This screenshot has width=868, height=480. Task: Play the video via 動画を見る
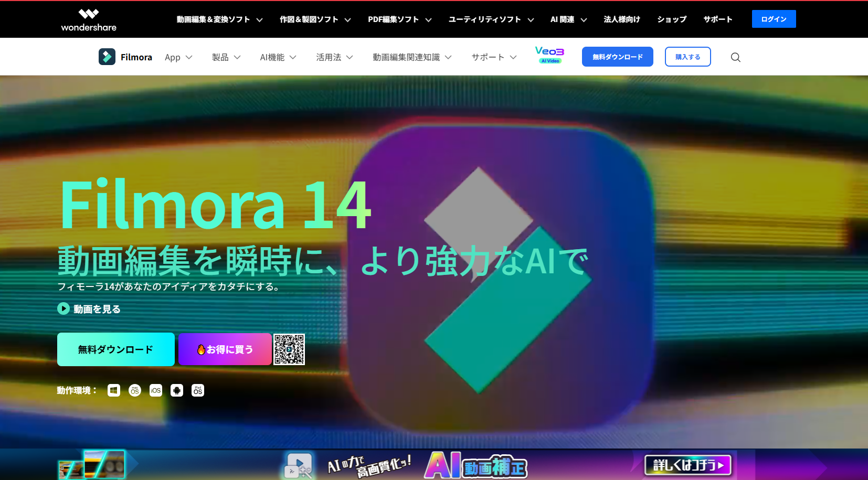(89, 309)
